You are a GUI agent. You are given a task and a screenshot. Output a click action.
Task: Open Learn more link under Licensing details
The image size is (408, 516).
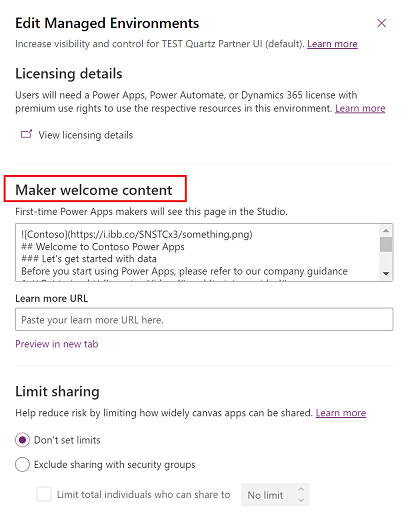(360, 108)
